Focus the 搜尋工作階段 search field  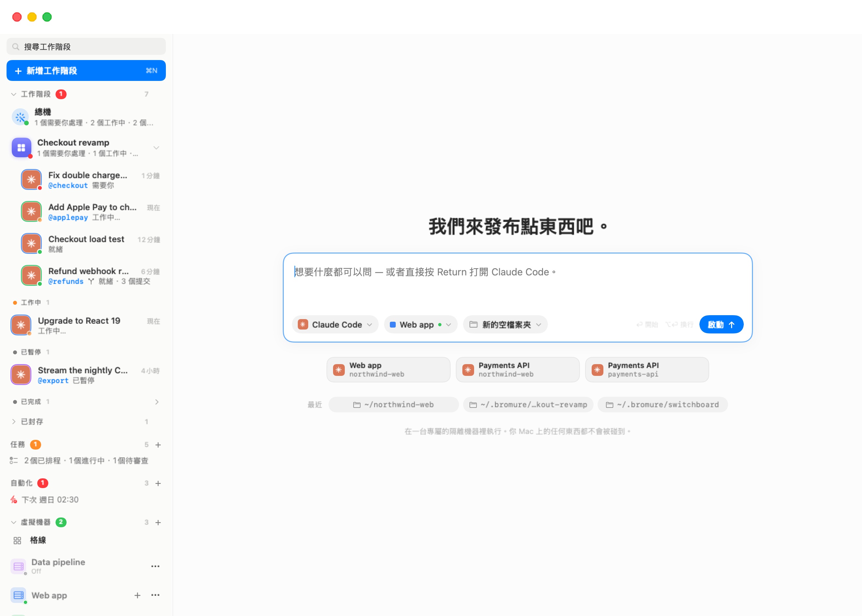click(x=86, y=47)
